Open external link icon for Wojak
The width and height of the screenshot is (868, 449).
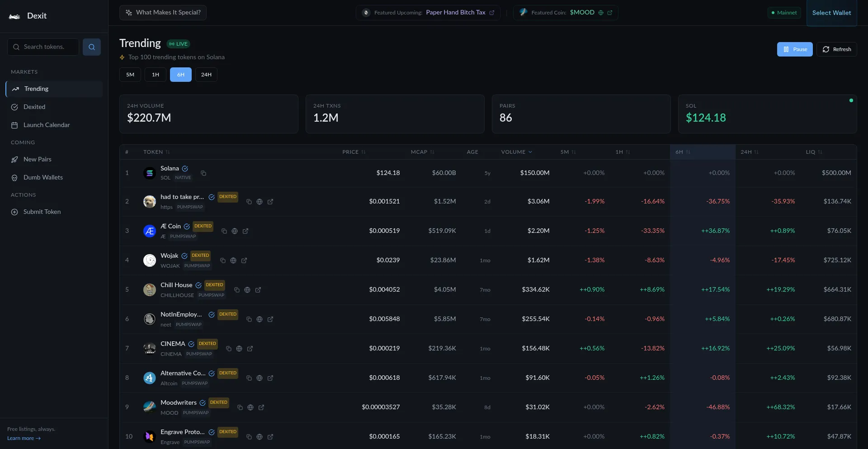(244, 260)
